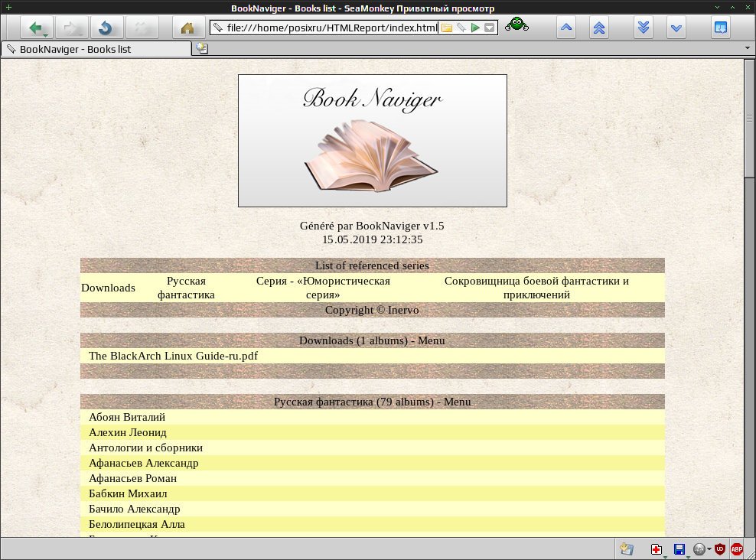Viewport: 756px width, 560px height.
Task: Click the green SeaMonkey throbber mascot icon
Action: pyautogui.click(x=516, y=24)
